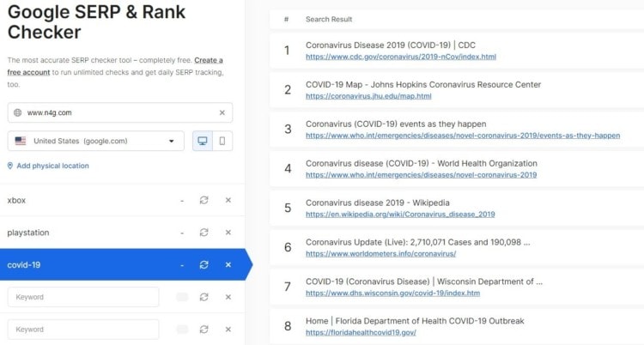Open the coronavirus.jhu.edu map link

click(368, 96)
